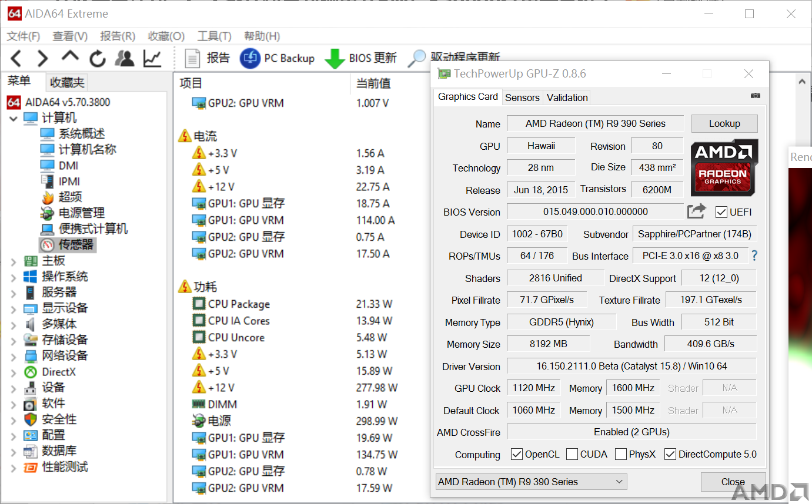Open the graph chart toolbar icon
This screenshot has height=504, width=812.
[x=152, y=58]
